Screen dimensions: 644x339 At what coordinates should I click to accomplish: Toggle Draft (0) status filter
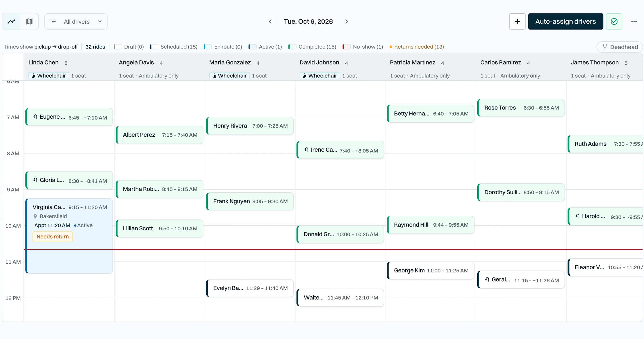click(129, 47)
